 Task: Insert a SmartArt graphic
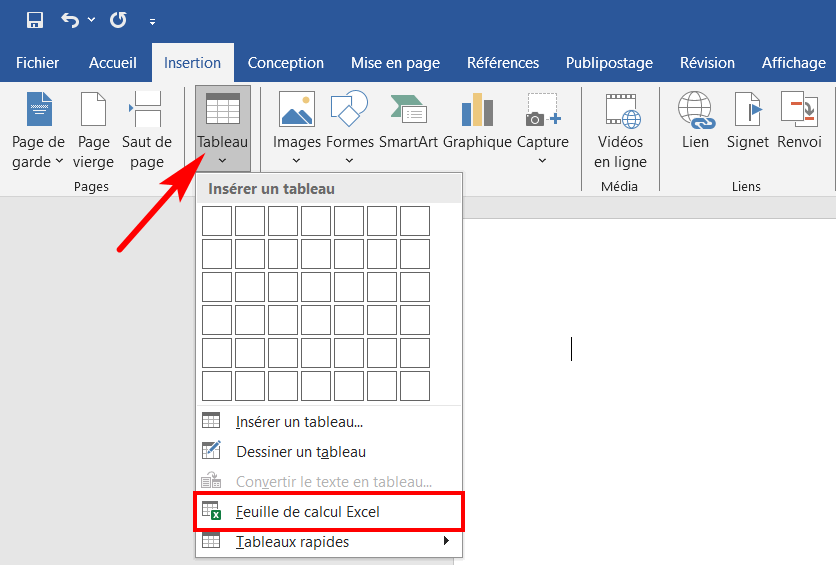pyautogui.click(x=408, y=122)
